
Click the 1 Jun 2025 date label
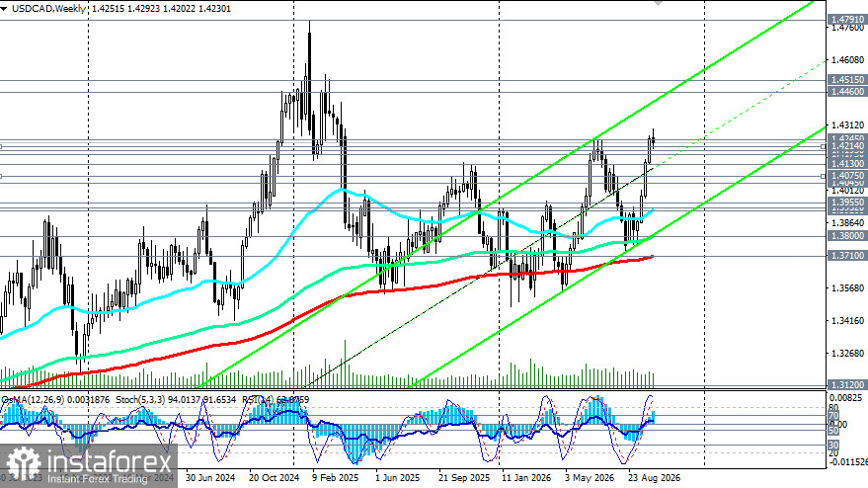pyautogui.click(x=398, y=477)
